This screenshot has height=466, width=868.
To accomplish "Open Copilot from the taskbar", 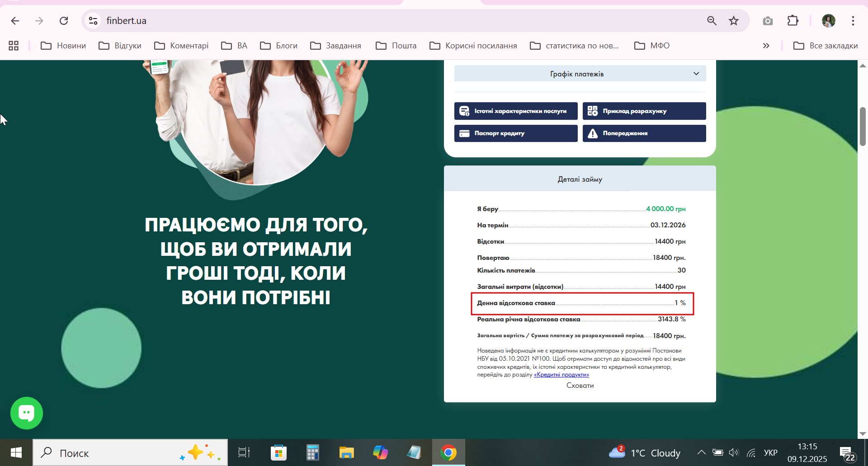I will click(x=380, y=452).
